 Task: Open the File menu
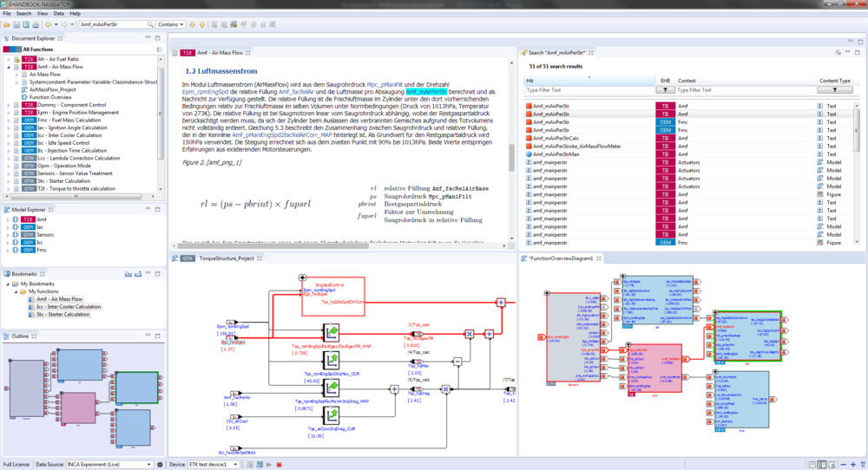[x=7, y=13]
